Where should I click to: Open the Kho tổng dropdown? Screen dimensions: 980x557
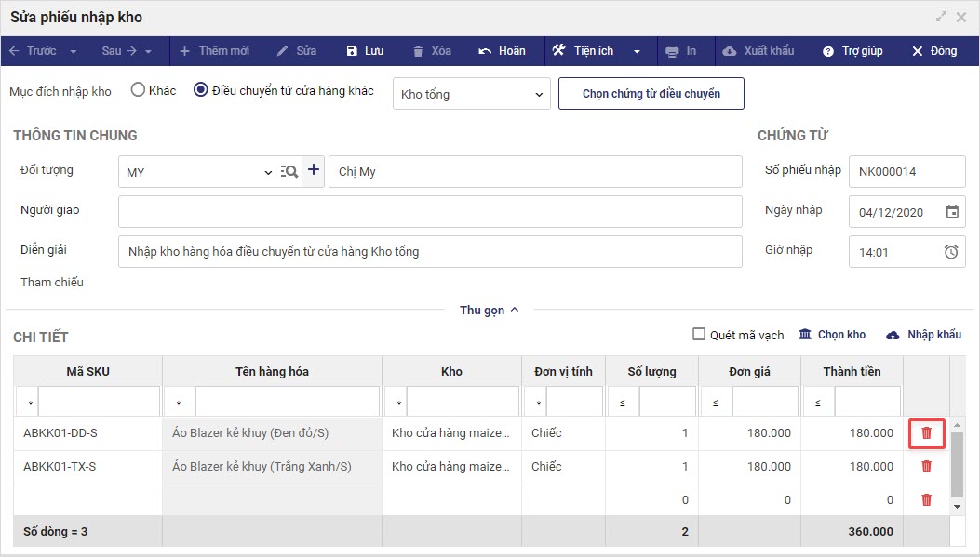point(472,94)
